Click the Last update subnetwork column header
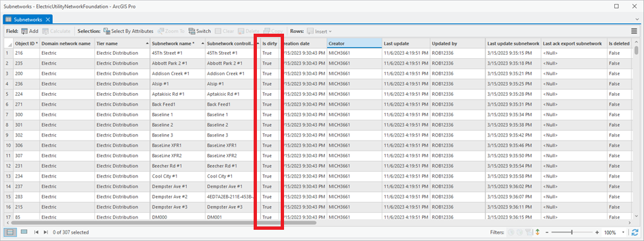 513,43
